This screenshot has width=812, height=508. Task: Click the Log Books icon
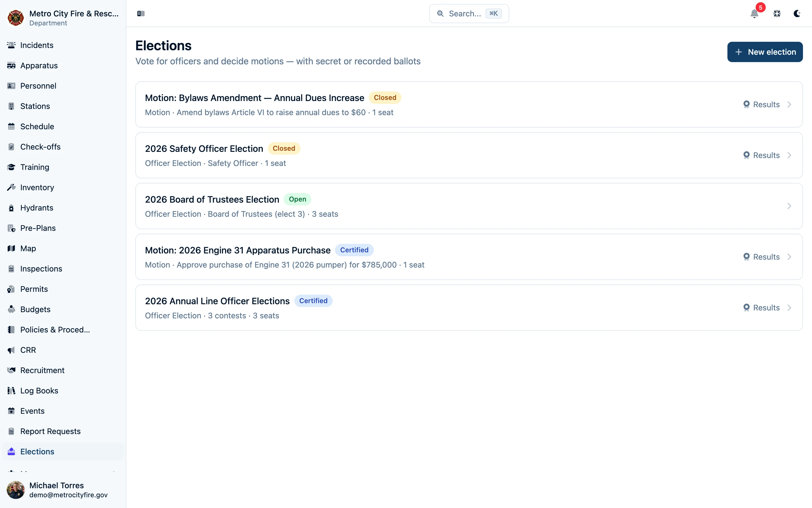click(11, 391)
